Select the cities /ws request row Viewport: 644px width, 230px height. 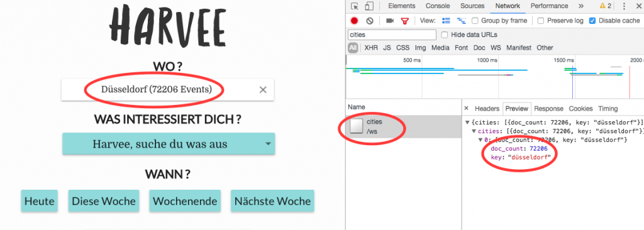point(403,126)
